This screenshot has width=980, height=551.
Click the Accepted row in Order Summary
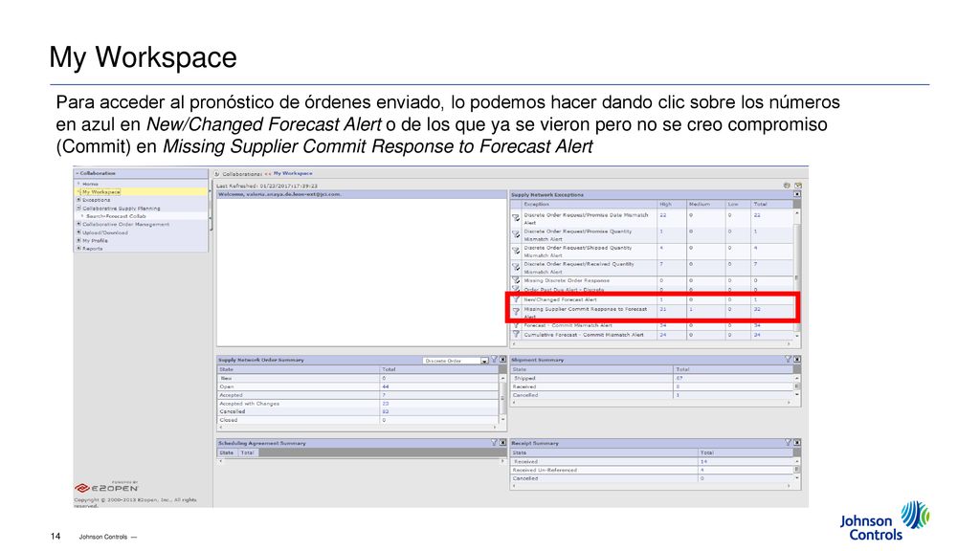click(358, 395)
